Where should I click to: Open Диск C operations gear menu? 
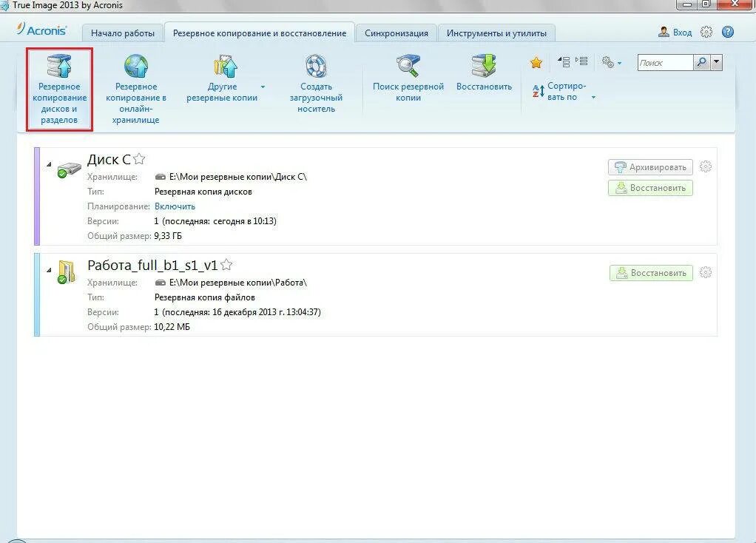706,167
